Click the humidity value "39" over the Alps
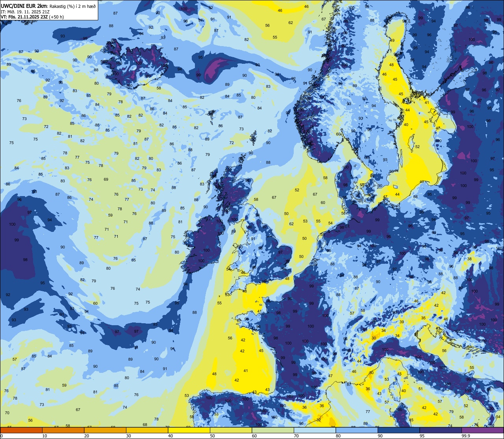 click(402, 322)
